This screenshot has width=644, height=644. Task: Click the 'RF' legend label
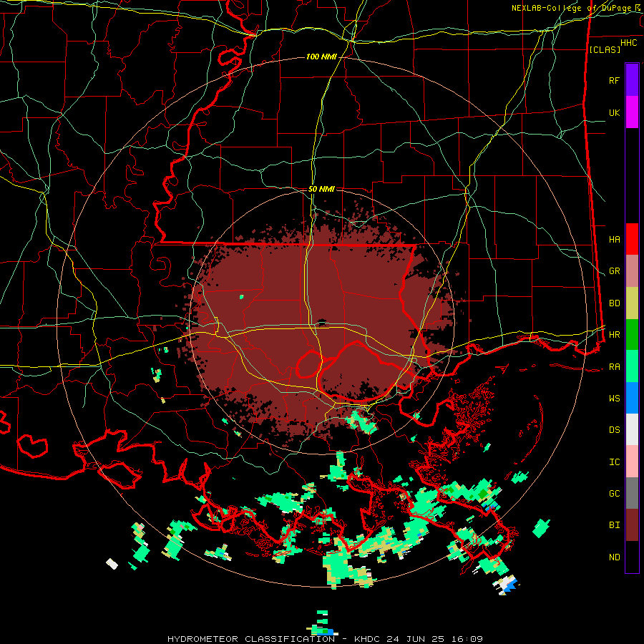point(614,81)
